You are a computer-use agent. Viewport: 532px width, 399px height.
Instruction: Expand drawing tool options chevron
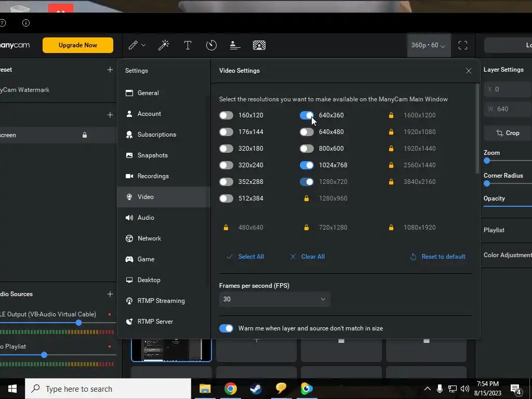(143, 45)
